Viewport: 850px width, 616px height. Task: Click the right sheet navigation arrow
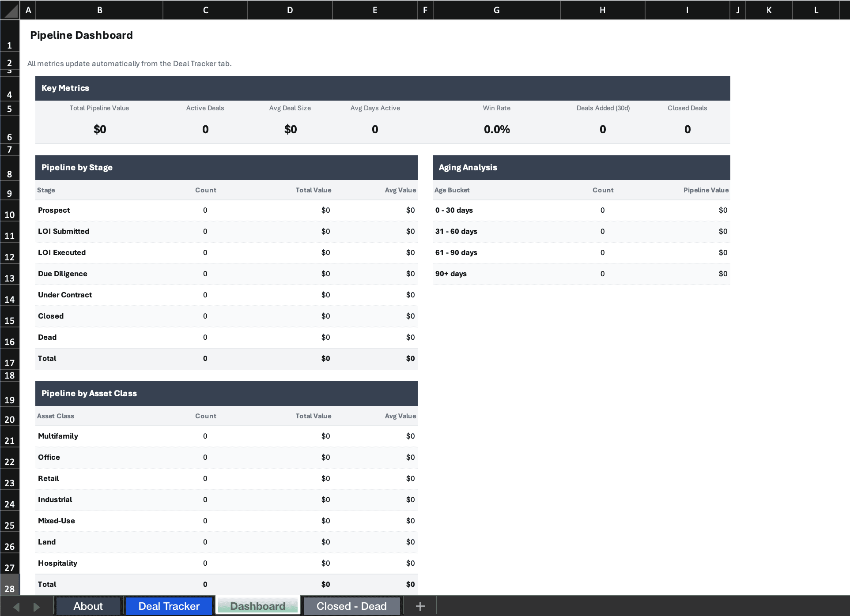click(x=37, y=606)
